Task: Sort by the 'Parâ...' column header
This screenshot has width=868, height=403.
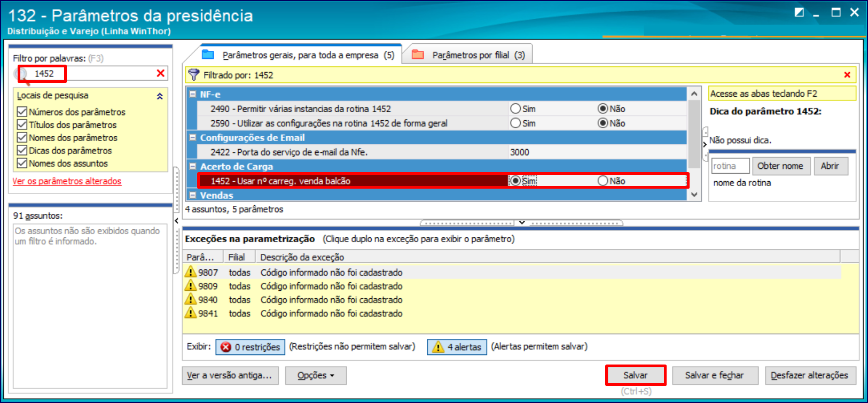Action: pyautogui.click(x=203, y=257)
